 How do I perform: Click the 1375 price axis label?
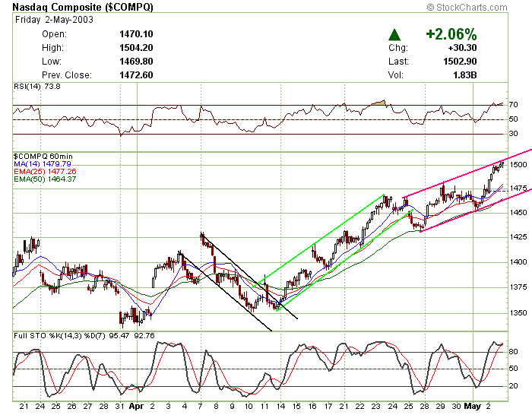518,287
